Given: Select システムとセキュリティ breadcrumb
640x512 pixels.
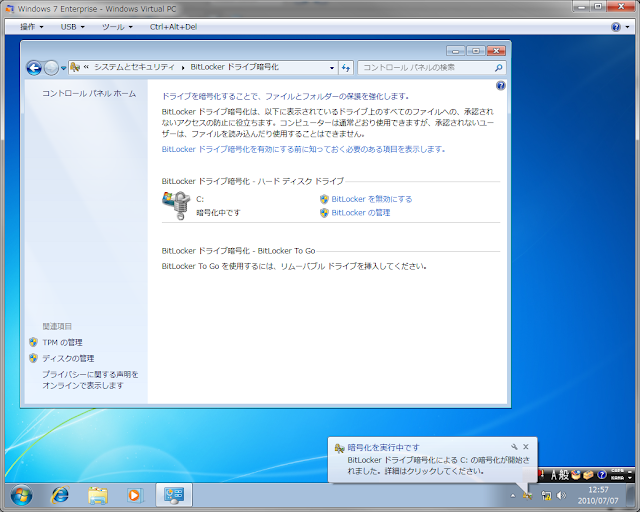Looking at the screenshot, I should pos(134,67).
